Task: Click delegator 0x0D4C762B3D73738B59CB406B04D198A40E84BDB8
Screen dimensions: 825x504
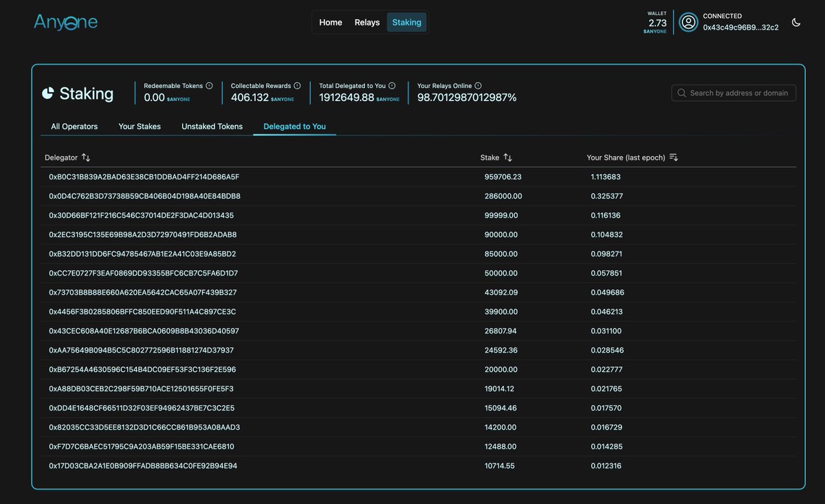Action: pos(144,196)
